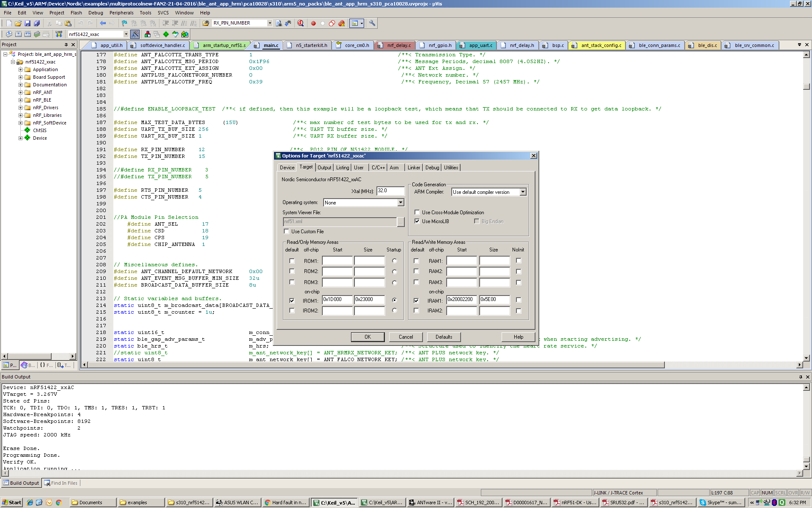The width and height of the screenshot is (812, 508).
Task: Uncheck the Use MicroLIB checkbox
Action: click(417, 221)
